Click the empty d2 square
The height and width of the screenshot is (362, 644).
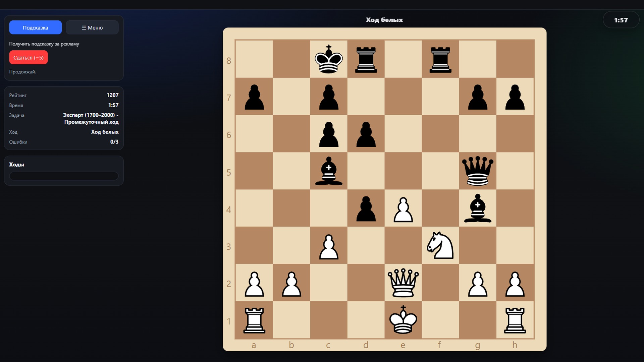tap(366, 283)
